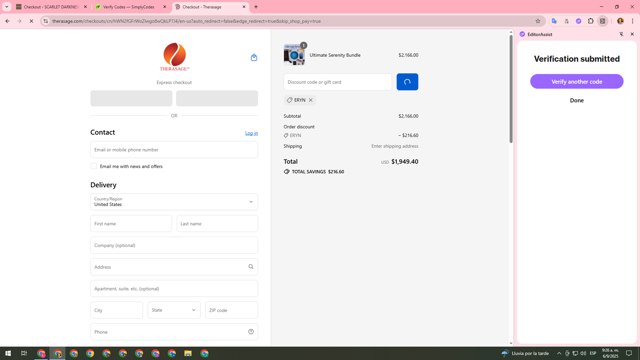The height and width of the screenshot is (360, 640).
Task: Open the Windows notification center
Action: click(629, 353)
